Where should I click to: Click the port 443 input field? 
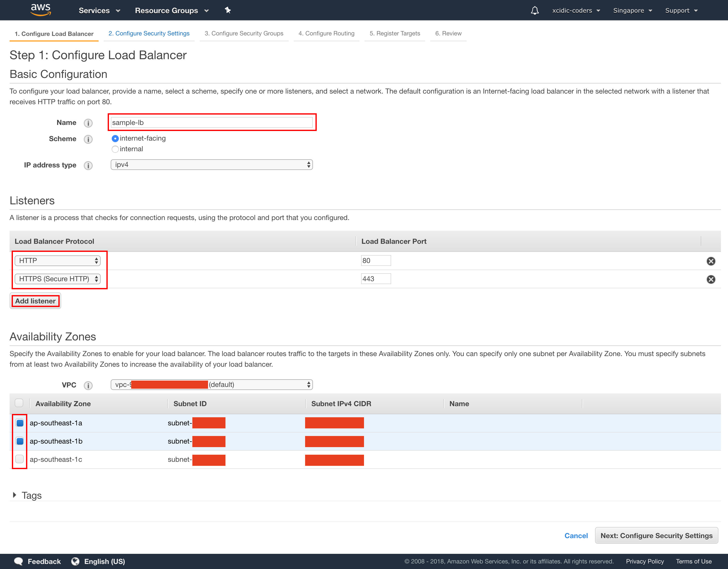[x=376, y=279]
